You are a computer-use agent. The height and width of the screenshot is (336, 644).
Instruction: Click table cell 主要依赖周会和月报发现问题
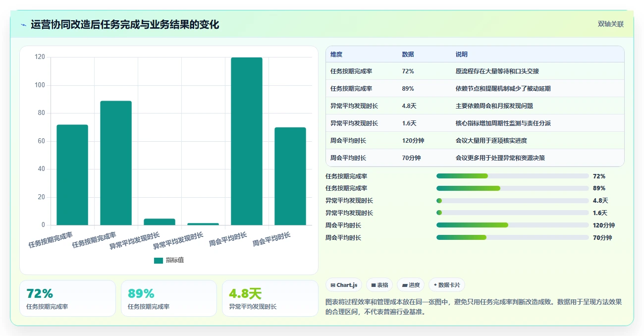tap(494, 106)
